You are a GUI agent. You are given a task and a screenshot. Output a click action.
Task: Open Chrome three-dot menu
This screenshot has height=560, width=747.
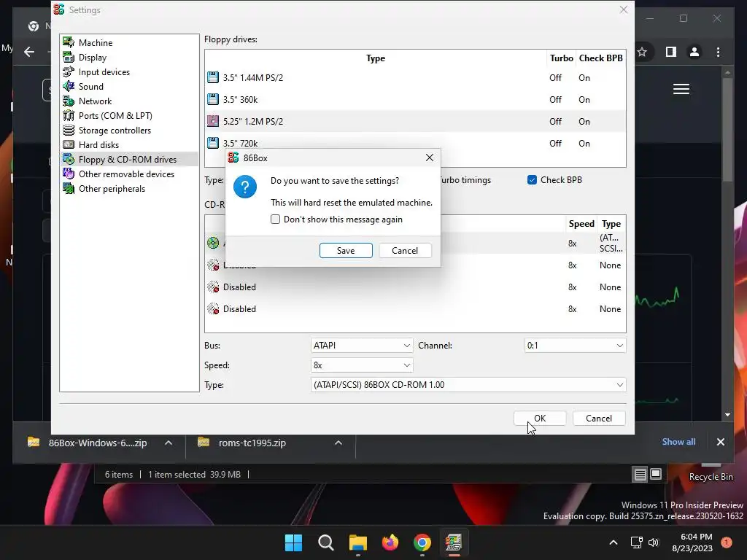718,52
